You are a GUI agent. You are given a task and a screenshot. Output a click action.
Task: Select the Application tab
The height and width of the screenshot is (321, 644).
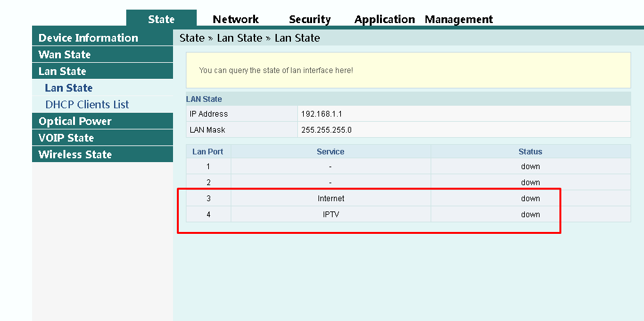point(384,19)
